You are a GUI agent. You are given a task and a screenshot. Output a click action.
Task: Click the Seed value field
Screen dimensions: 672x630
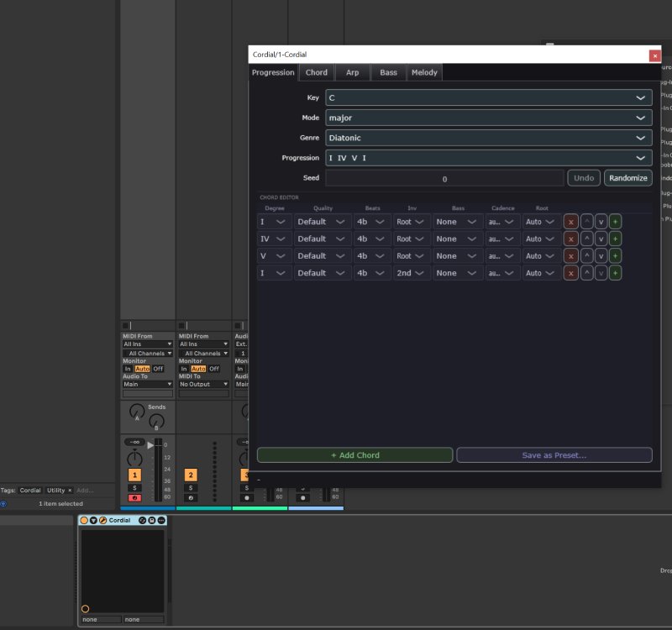pyautogui.click(x=444, y=178)
